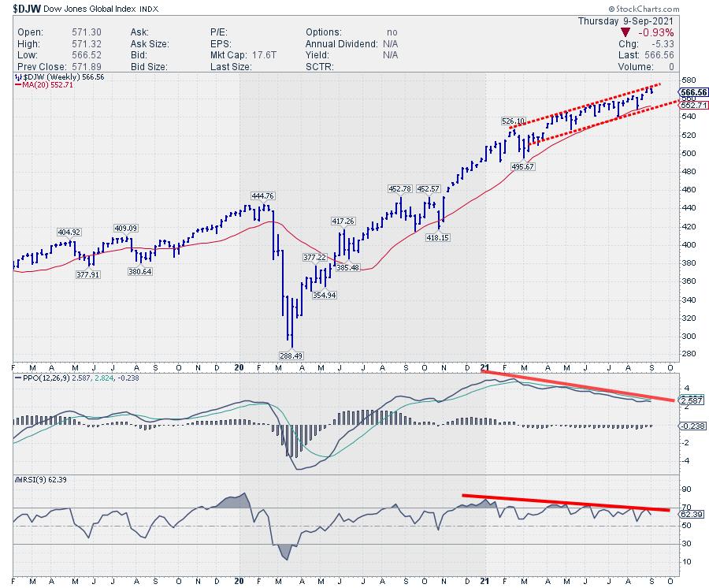Click the Thursday 9-Sep-2021 date label
709x588 pixels.
click(x=647, y=20)
